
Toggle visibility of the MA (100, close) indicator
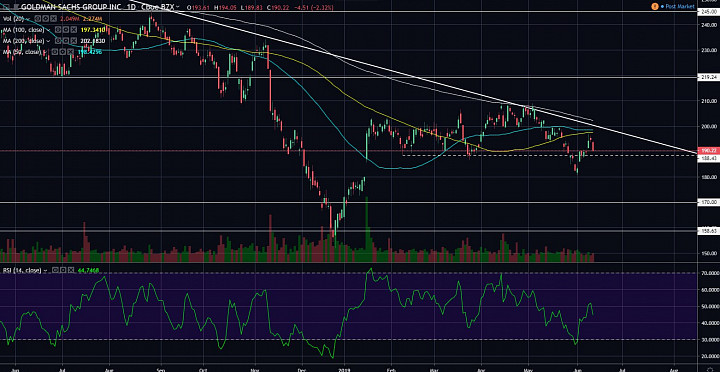coord(58,30)
